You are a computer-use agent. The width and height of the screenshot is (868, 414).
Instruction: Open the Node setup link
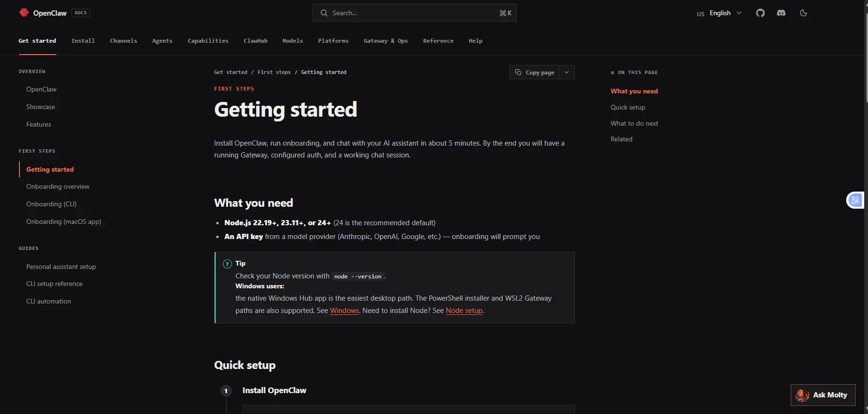[464, 311]
